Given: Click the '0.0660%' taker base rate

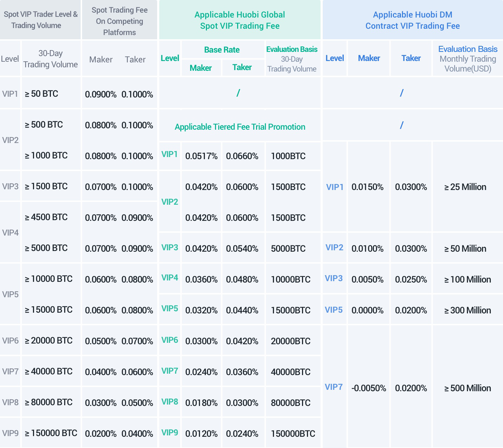Looking at the screenshot, I should tap(242, 156).
